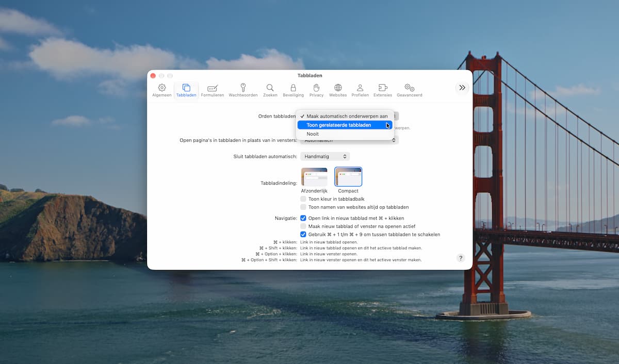Open the Beveiliging padlock pane

(x=294, y=90)
